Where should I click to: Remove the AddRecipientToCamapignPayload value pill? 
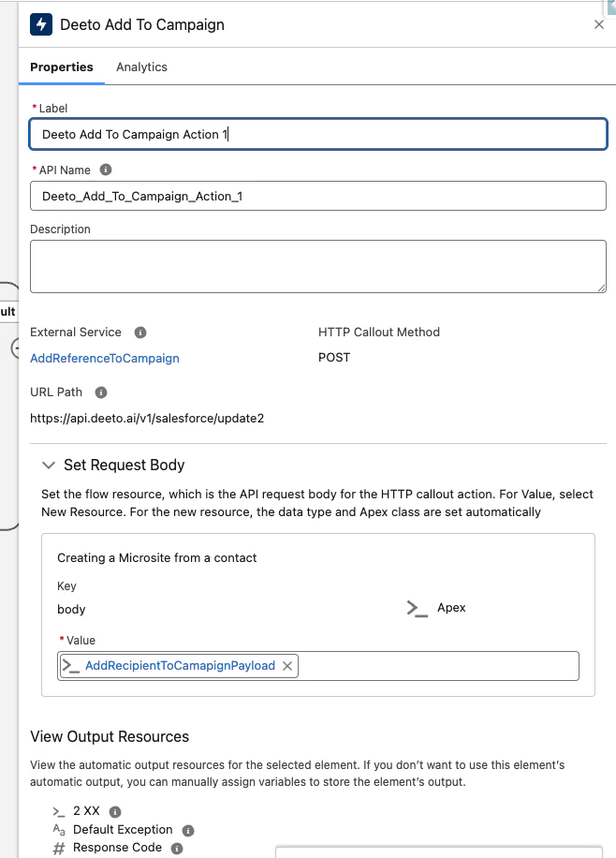pyautogui.click(x=287, y=666)
